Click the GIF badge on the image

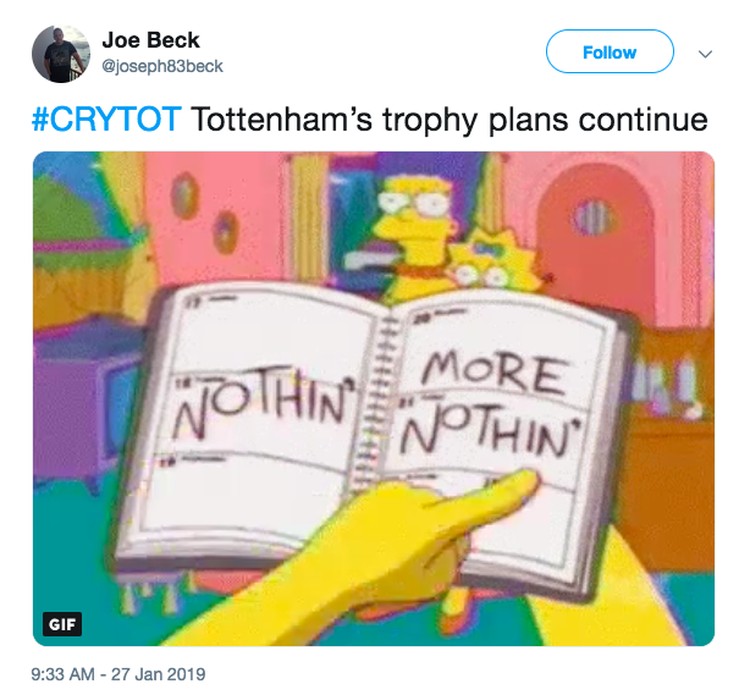tap(62, 624)
